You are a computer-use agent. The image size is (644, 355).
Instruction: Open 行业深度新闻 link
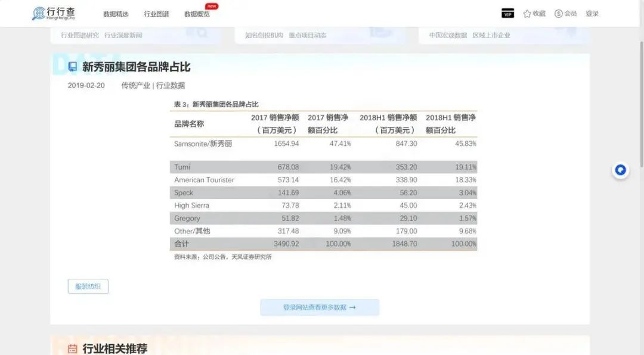click(x=123, y=35)
